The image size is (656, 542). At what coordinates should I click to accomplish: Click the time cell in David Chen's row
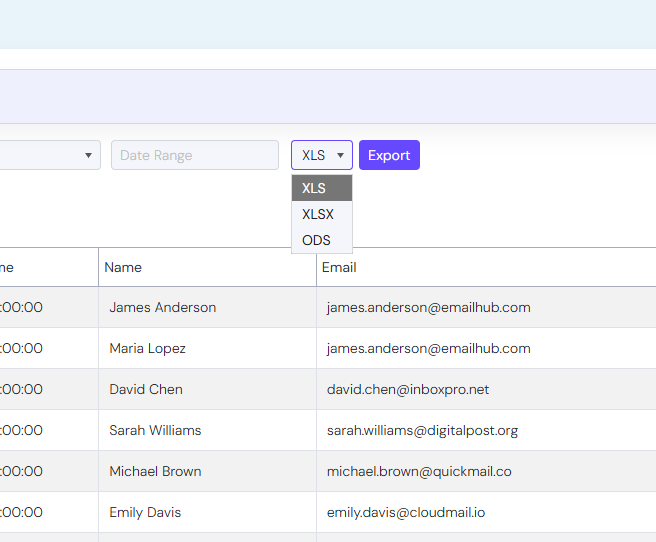click(x=49, y=389)
